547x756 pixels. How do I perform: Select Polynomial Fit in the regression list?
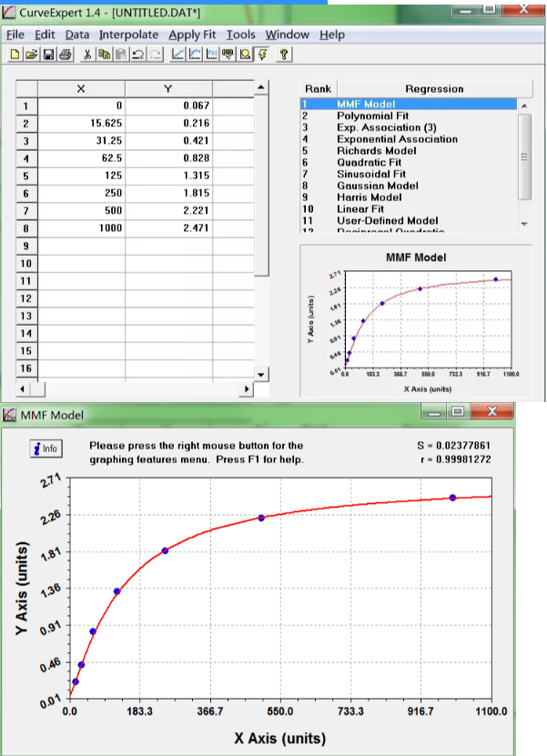tap(373, 116)
